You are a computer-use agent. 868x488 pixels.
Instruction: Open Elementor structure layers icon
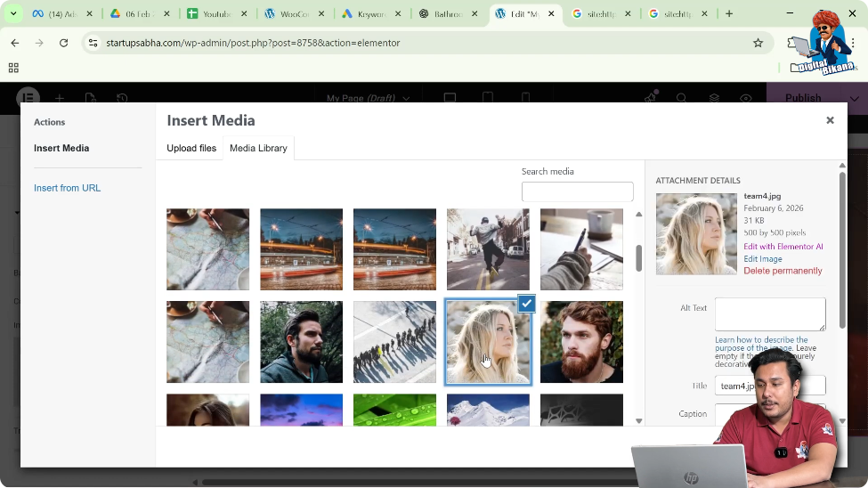[714, 98]
